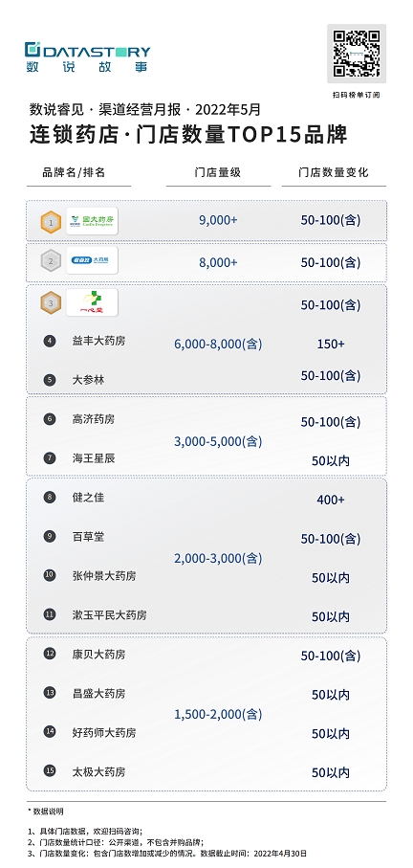
Task: Click the silver rank 2 medal badge
Action: (51, 262)
